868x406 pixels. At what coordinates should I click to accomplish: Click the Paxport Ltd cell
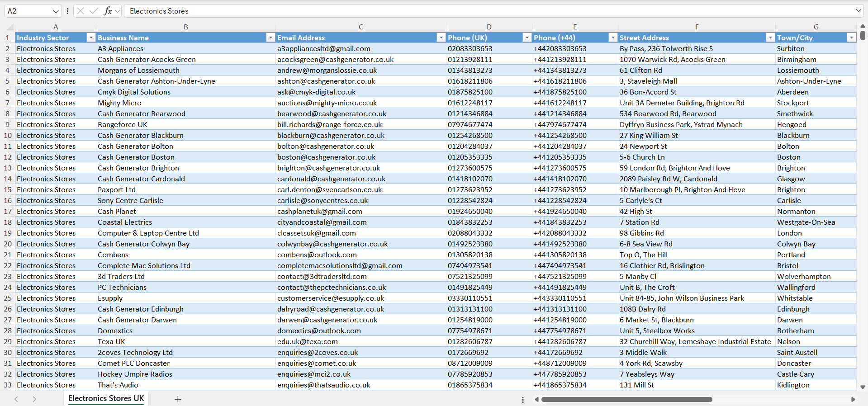186,189
